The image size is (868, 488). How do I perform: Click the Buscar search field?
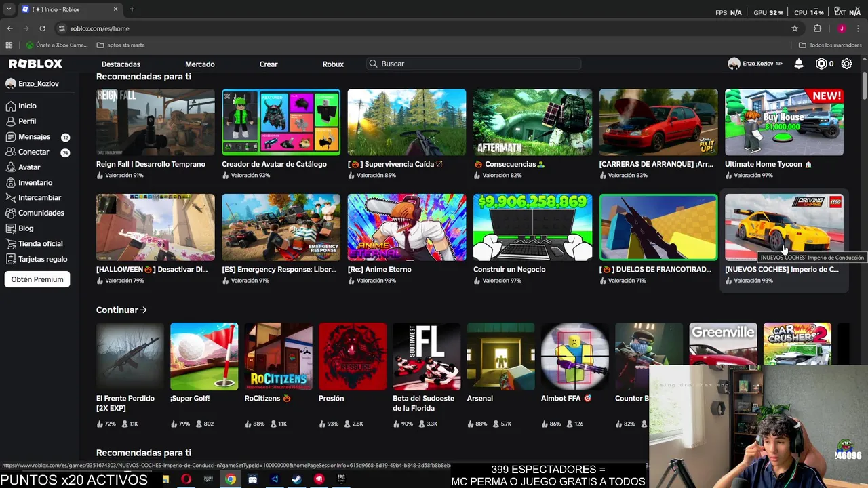click(474, 64)
